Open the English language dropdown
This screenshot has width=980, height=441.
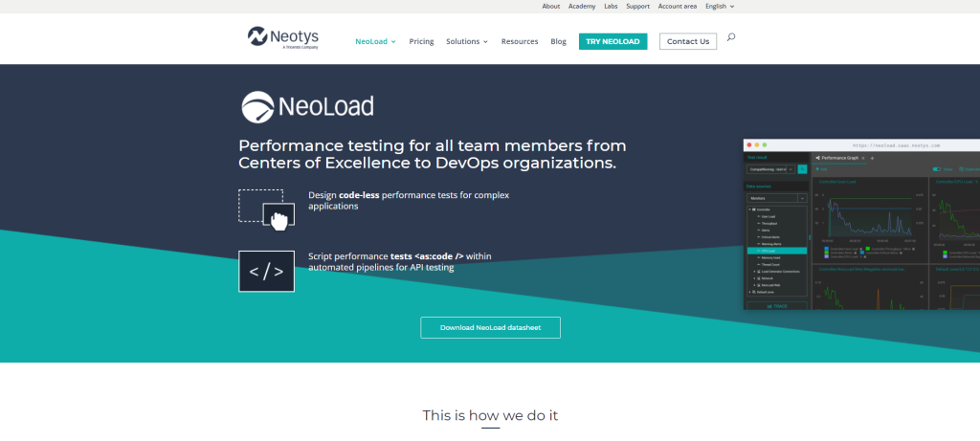[720, 7]
